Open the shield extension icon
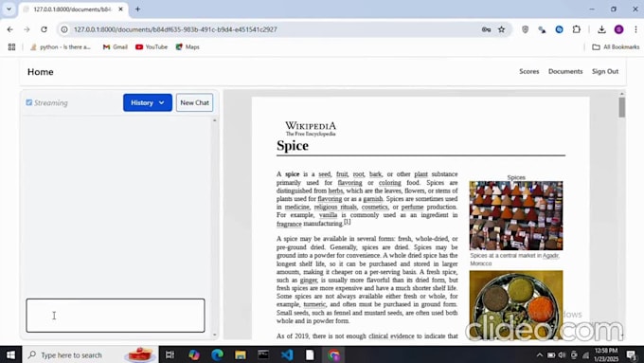The height and width of the screenshot is (363, 644). pyautogui.click(x=525, y=29)
